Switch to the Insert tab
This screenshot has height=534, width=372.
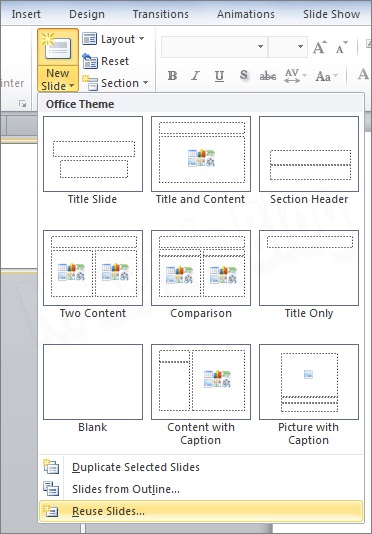click(26, 14)
